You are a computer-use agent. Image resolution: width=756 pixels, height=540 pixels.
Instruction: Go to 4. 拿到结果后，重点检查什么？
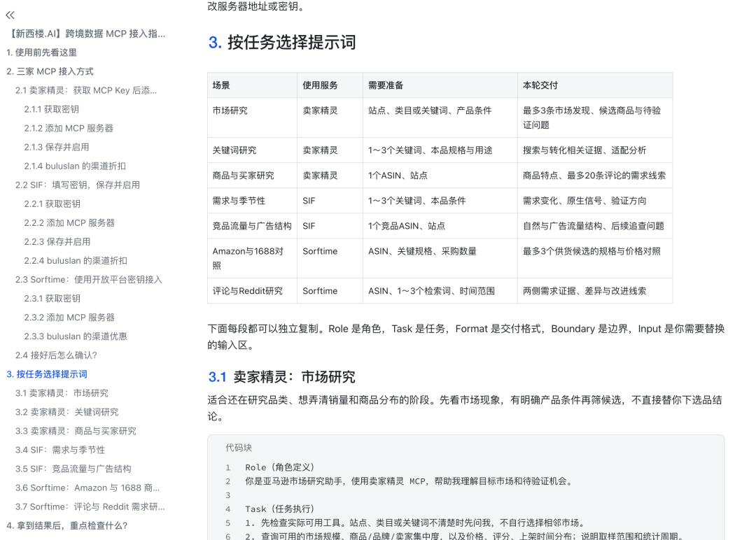coord(67,525)
